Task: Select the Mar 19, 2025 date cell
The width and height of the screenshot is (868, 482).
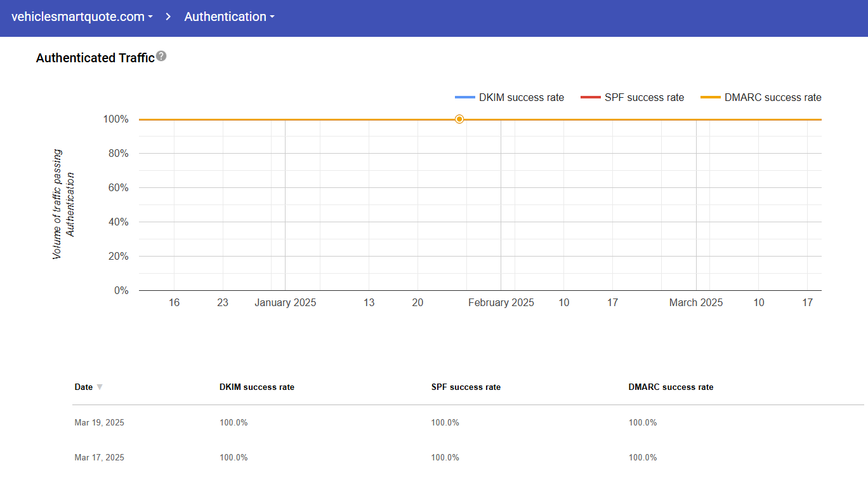Action: (x=99, y=423)
